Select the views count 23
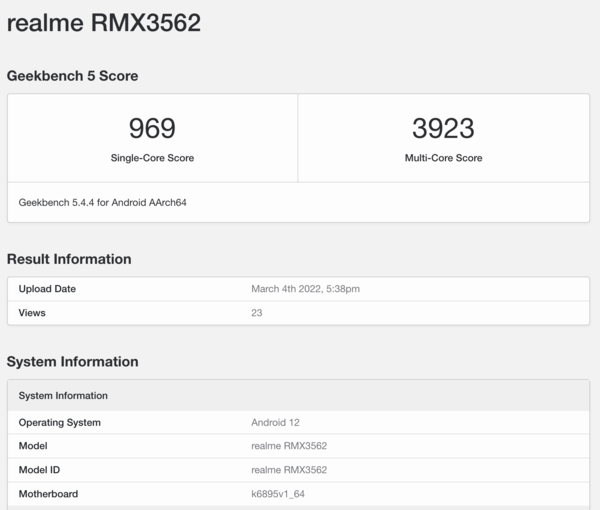The width and height of the screenshot is (600, 510). coord(256,313)
